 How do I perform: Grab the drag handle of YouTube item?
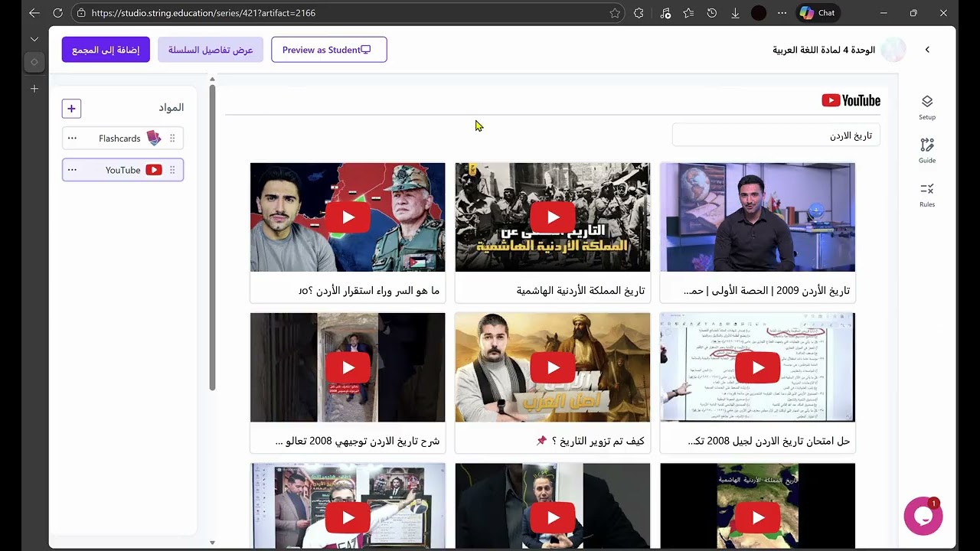172,170
